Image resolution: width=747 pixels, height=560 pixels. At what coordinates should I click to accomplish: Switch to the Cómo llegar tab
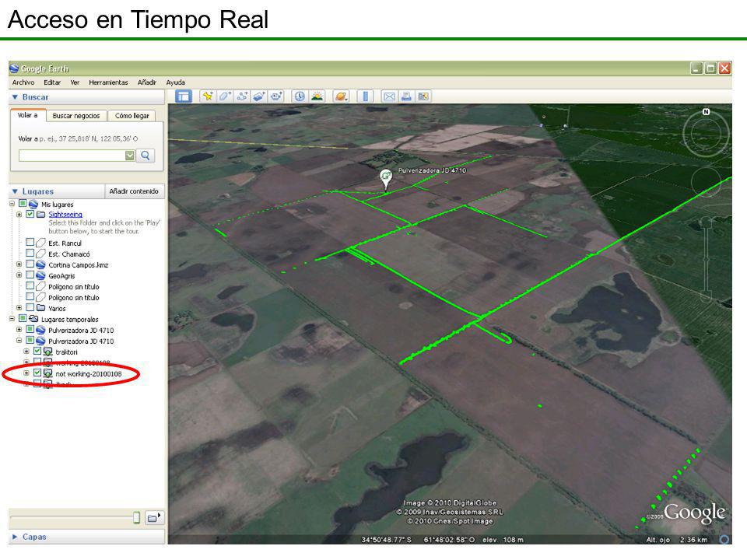(x=132, y=116)
